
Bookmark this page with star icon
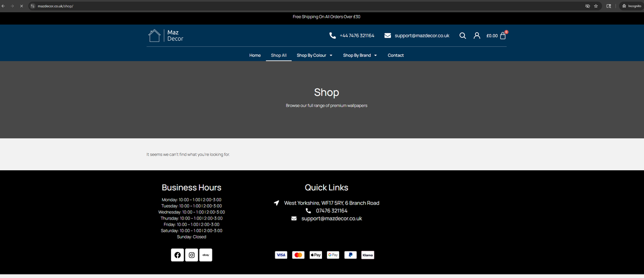(x=596, y=6)
